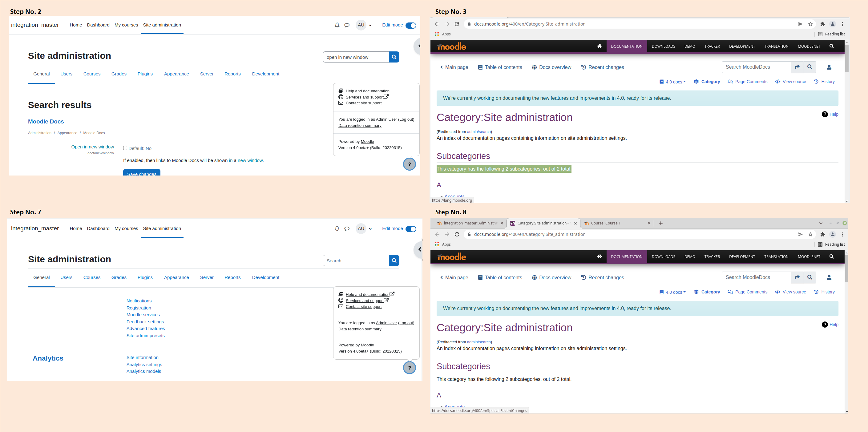Click vertical scrollbar thumb in Step 3 browser
This screenshot has width=868, height=432.
pos(847,58)
